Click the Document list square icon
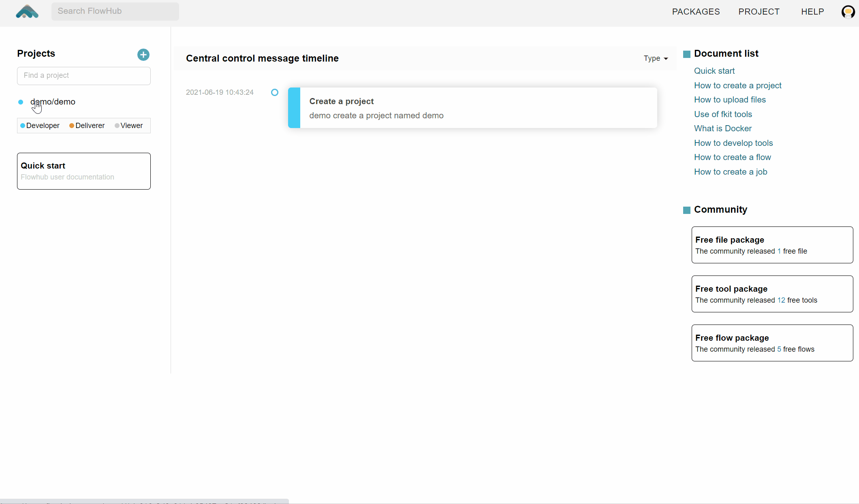Viewport: 859px width, 504px height. pos(687,54)
